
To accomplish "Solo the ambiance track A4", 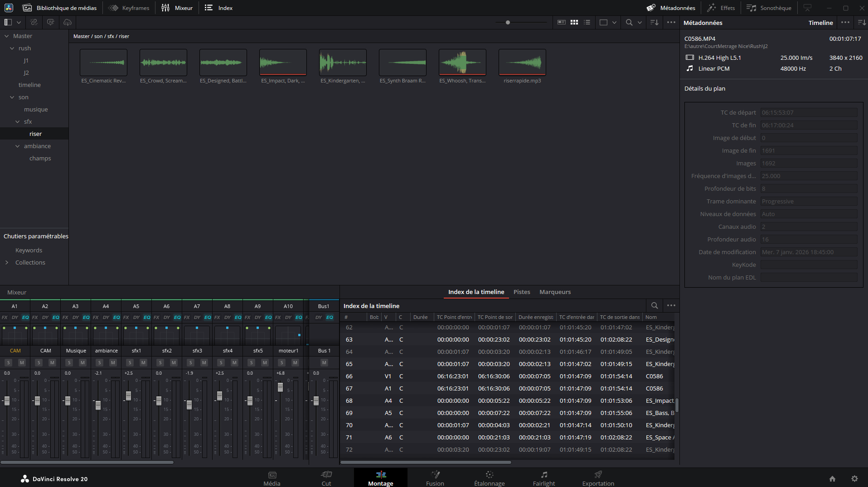I will tap(100, 362).
